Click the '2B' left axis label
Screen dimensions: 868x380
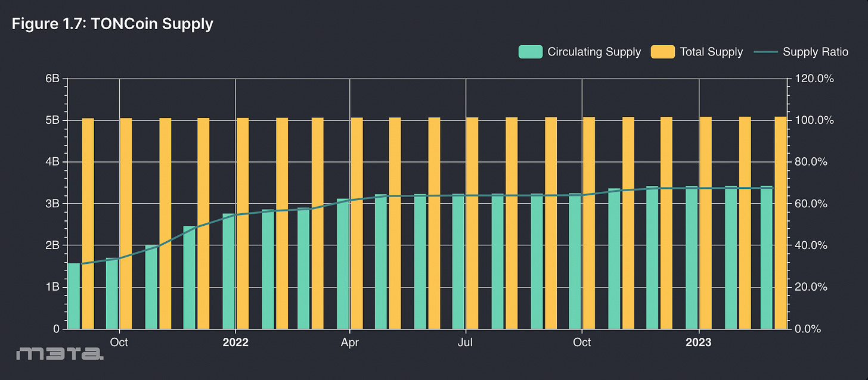pos(52,245)
